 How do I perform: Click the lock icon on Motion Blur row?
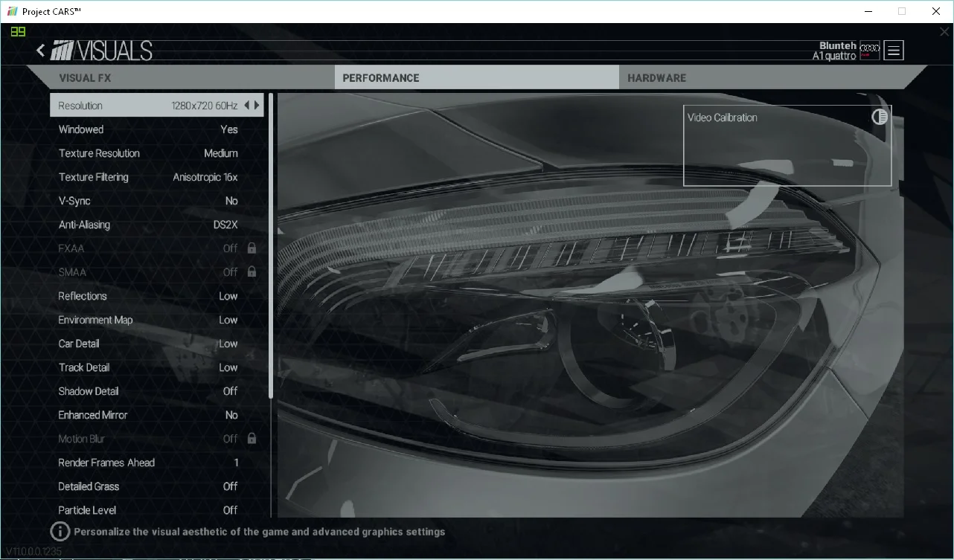pyautogui.click(x=252, y=439)
